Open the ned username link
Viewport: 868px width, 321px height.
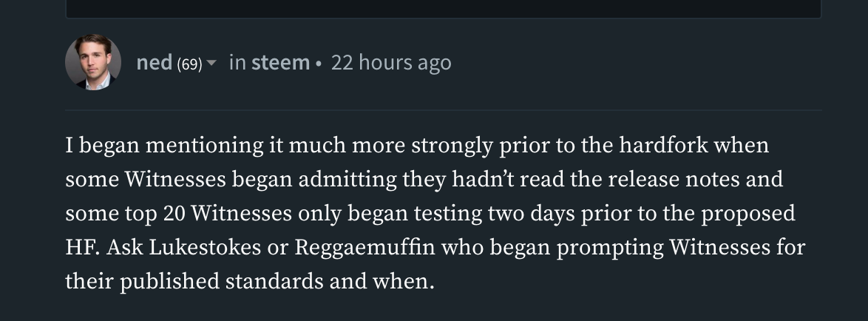[x=154, y=63]
